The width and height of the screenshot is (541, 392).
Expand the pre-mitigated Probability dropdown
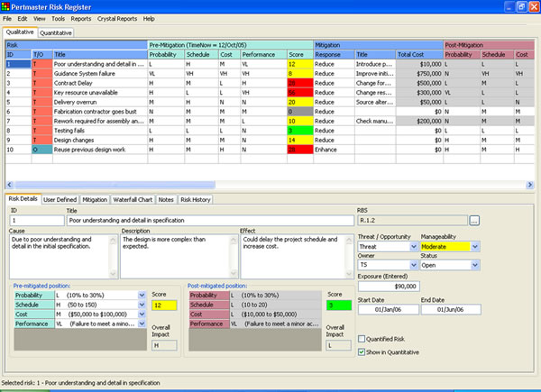[142, 295]
